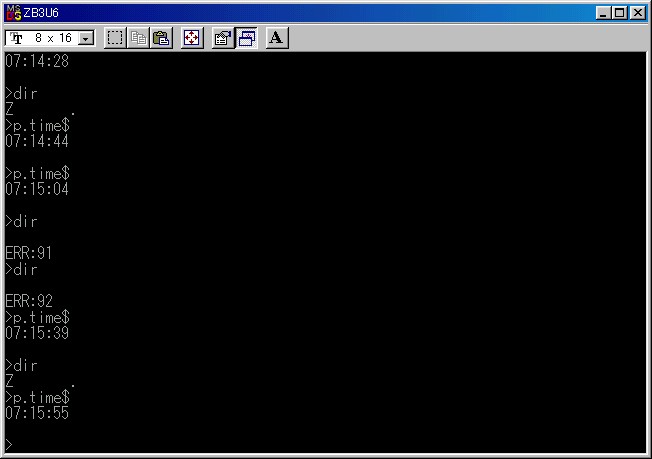Click the >p.time$ line above 07:14:44
Screen dimensions: 652x459
37,125
